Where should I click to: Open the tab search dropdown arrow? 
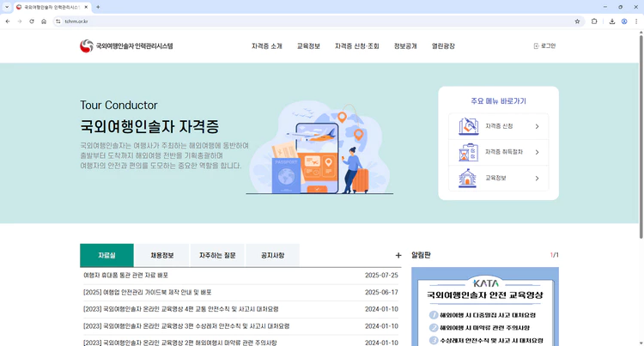pyautogui.click(x=7, y=6)
